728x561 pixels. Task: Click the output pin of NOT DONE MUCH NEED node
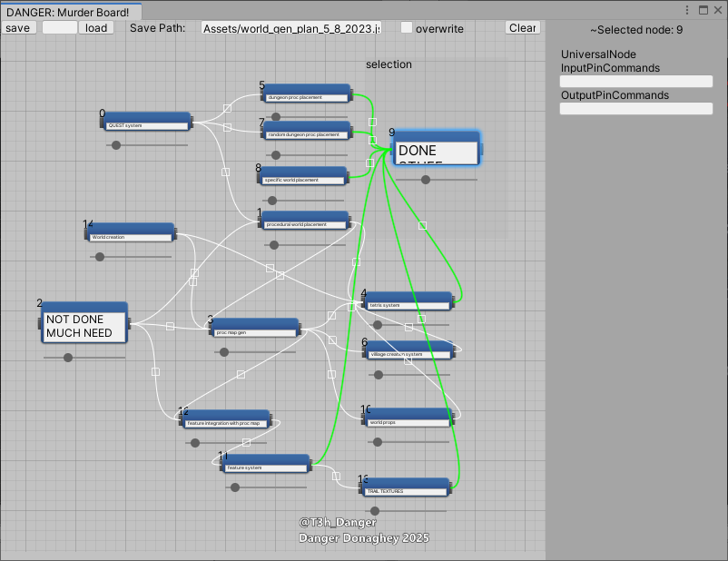pyautogui.click(x=130, y=323)
